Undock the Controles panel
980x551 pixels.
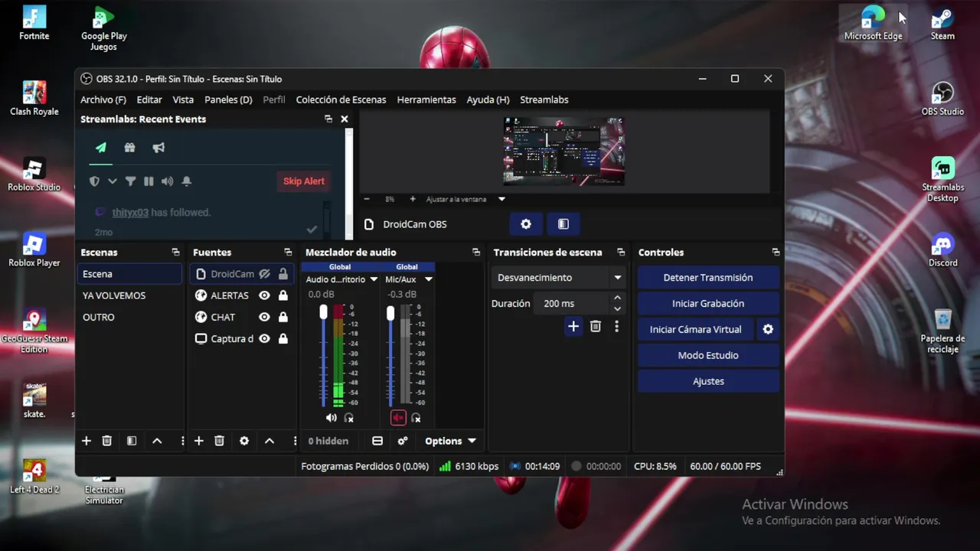[x=776, y=253]
